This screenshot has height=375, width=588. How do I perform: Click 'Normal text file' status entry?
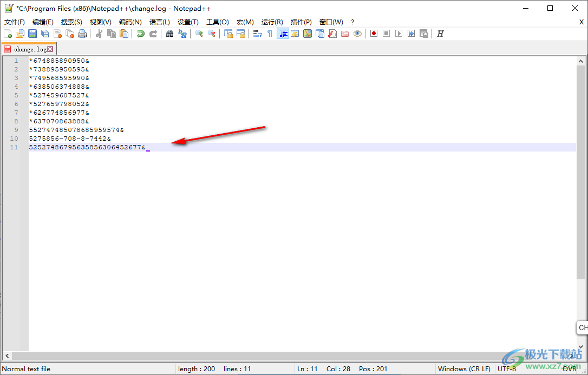point(26,369)
